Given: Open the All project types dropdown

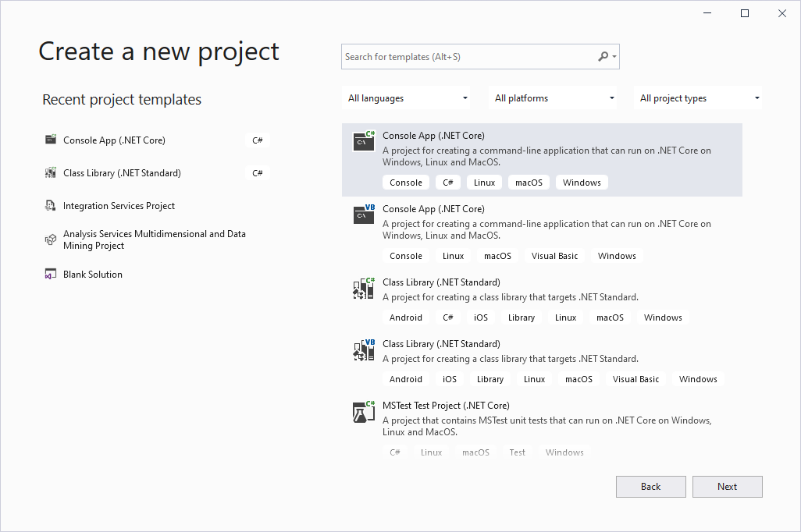Looking at the screenshot, I should point(700,98).
